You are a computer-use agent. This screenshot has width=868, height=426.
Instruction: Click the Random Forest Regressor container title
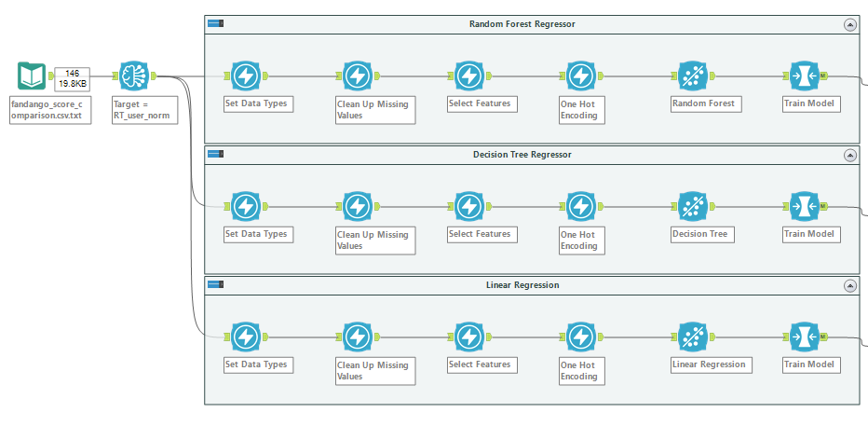(522, 24)
